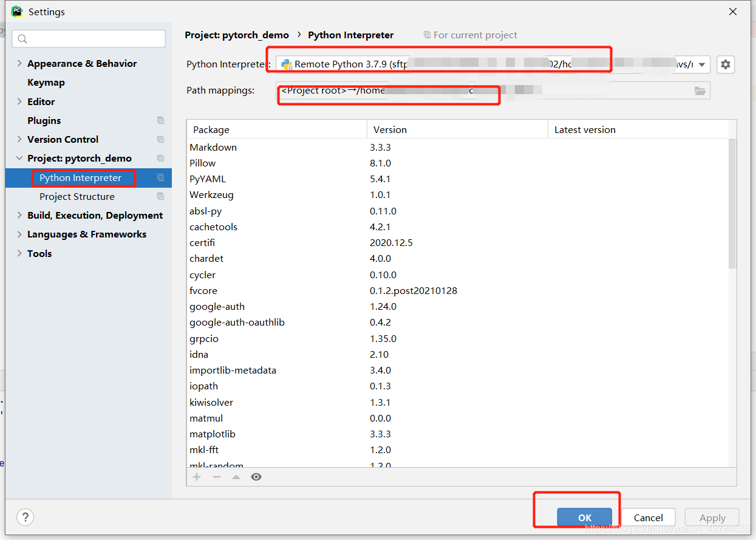Select the iopath package row
The width and height of the screenshot is (756, 540).
coord(458,386)
